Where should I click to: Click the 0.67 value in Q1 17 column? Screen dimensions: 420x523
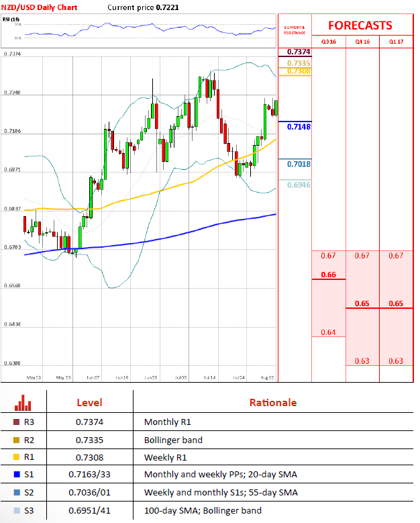[396, 256]
